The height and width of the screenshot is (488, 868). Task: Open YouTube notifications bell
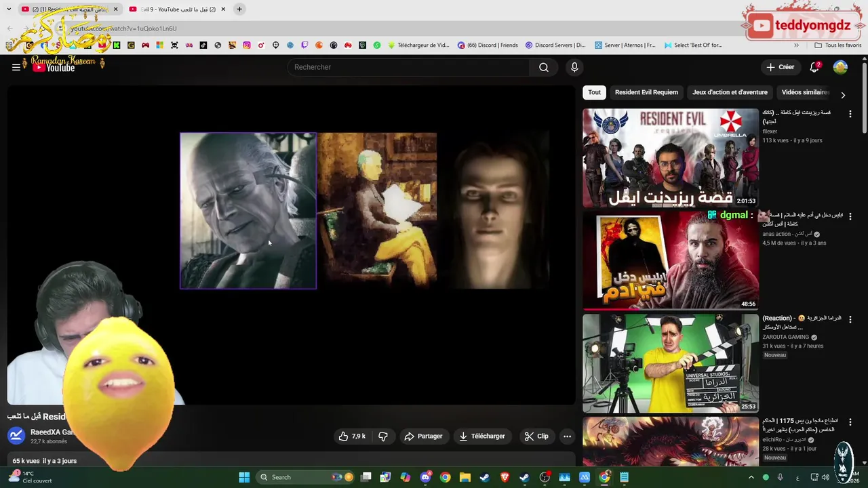pyautogui.click(x=814, y=67)
